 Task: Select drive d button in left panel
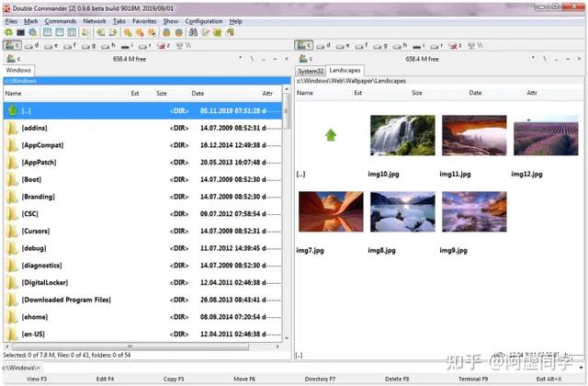point(31,46)
